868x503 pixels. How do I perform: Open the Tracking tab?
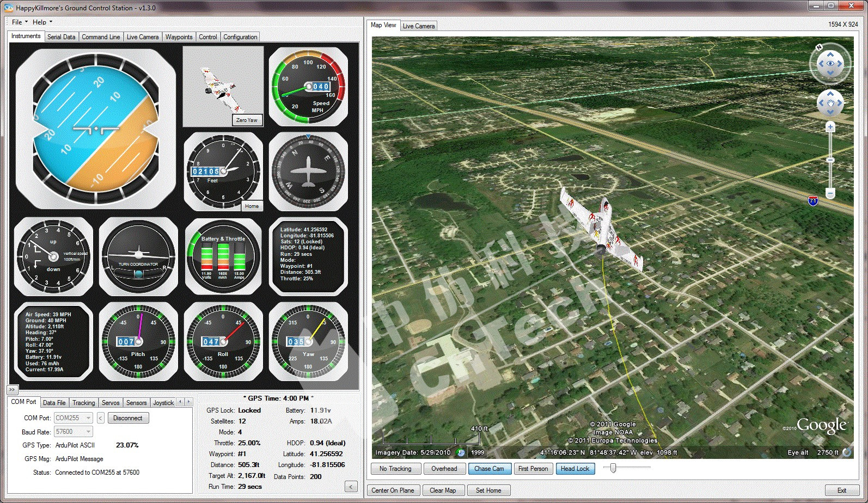(84, 403)
